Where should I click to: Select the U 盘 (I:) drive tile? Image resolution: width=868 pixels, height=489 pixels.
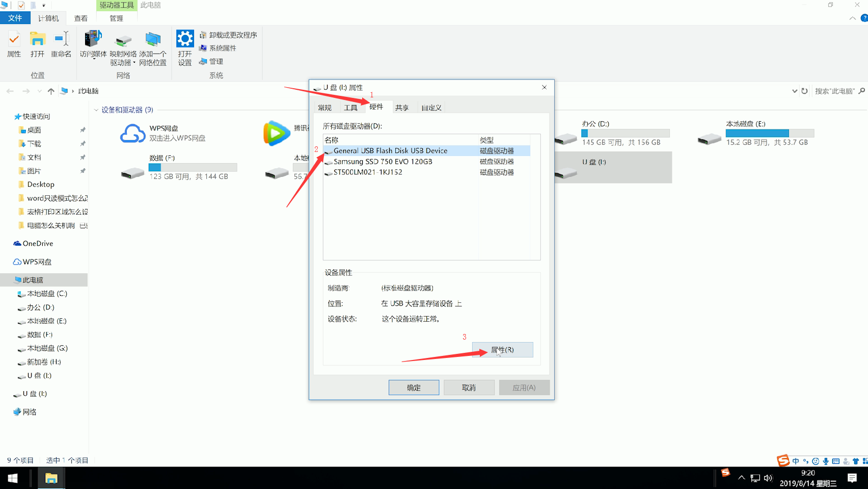614,167
